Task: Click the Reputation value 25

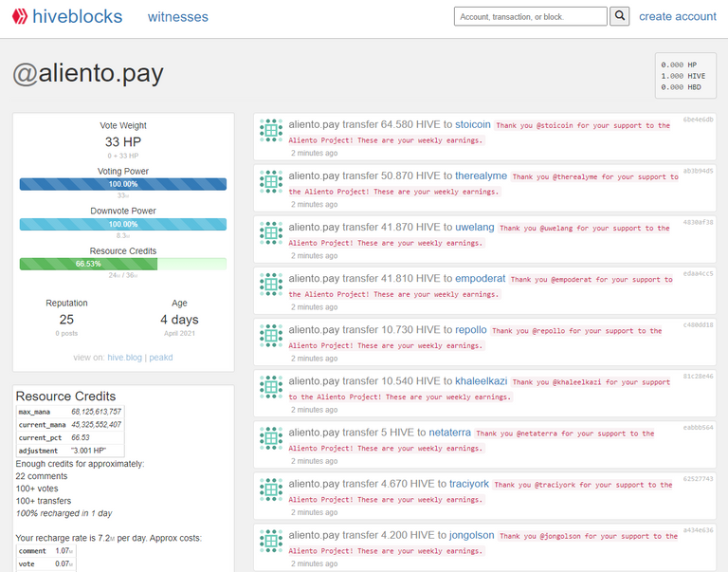Action: point(66,320)
